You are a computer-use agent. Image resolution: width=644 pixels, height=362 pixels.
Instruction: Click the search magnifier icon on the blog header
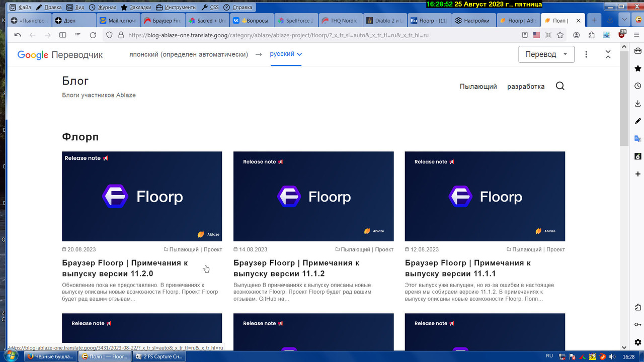[x=560, y=86]
